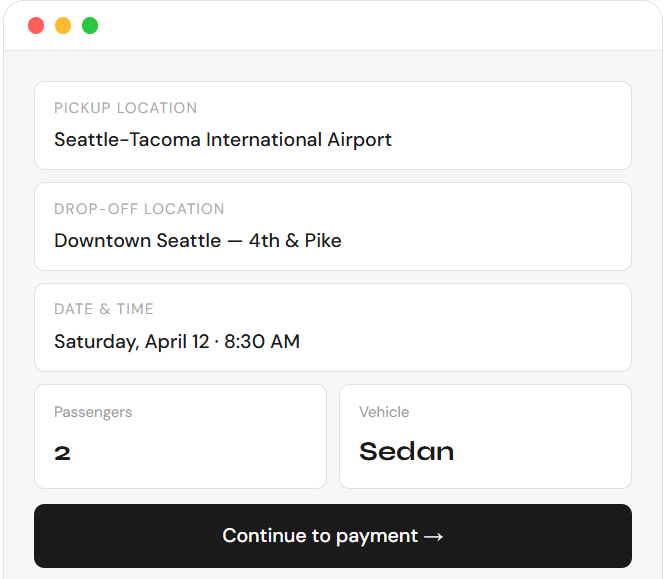
Task: Click the "Vehicle" label
Action: coord(384,412)
